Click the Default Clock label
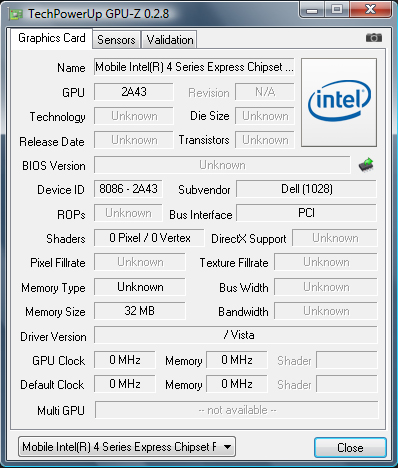The width and height of the screenshot is (398, 468). point(52,385)
